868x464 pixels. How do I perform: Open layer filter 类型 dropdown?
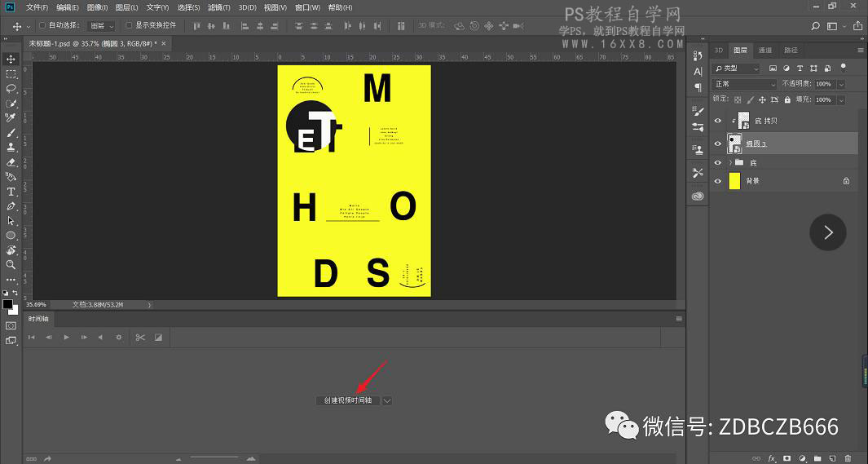point(736,68)
